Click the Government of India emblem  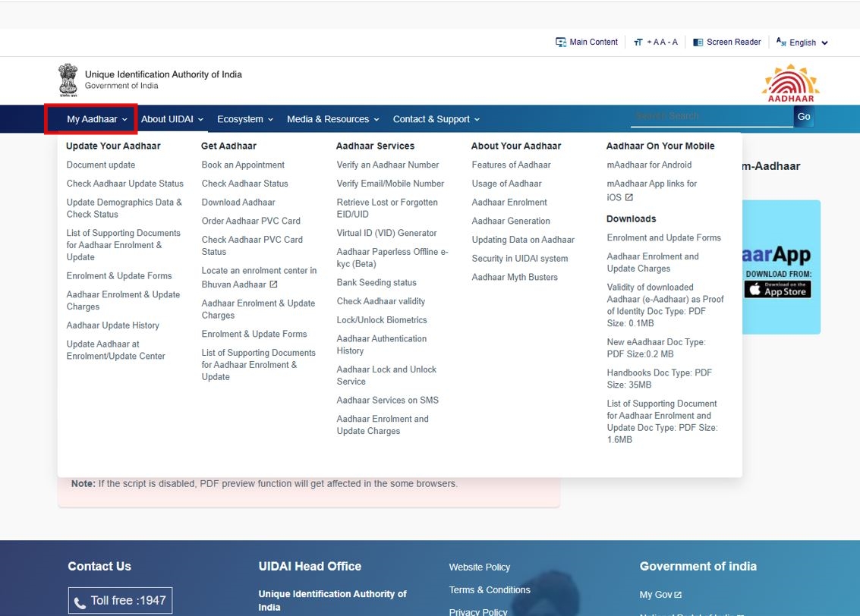(x=68, y=80)
